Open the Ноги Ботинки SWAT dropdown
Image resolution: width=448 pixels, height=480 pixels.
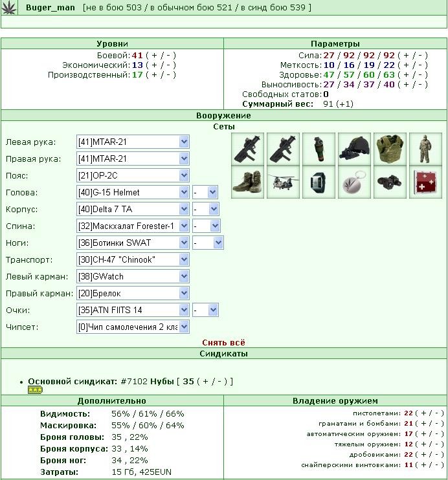(x=133, y=243)
